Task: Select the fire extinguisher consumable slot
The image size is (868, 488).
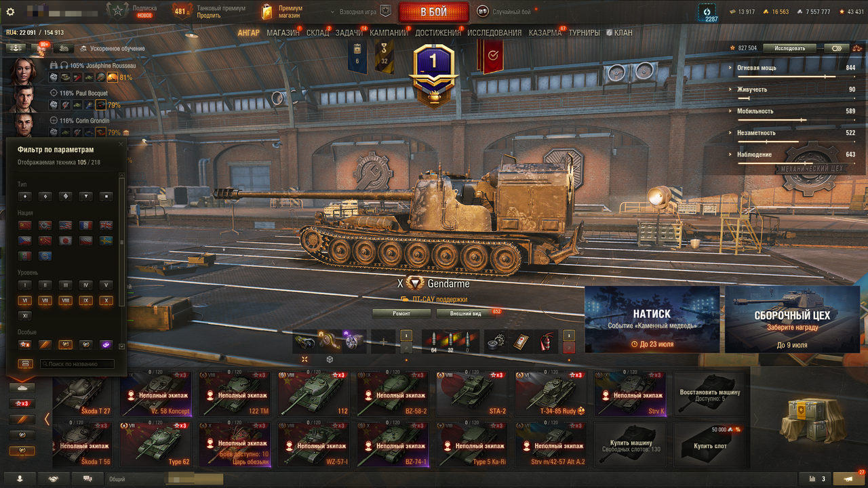Action: (545, 341)
